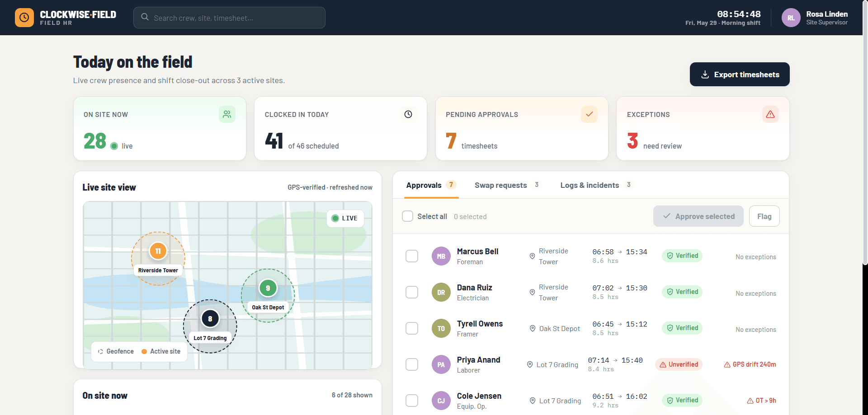Select the Lot 7 Grading map marker 8
Image resolution: width=868 pixels, height=415 pixels.
[x=210, y=319]
